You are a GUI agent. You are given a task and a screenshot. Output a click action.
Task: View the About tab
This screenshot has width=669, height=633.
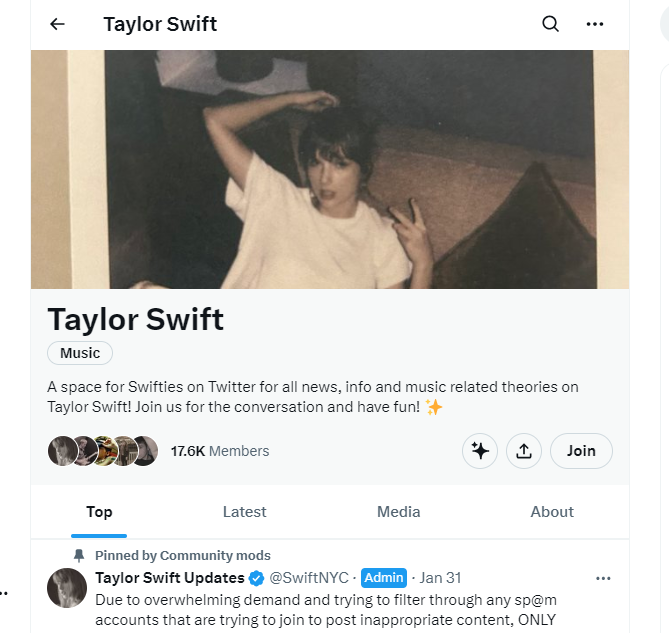552,512
